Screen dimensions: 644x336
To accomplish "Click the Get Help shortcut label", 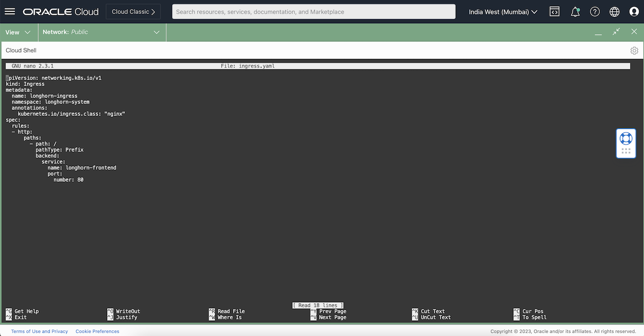I will pyautogui.click(x=27, y=311).
